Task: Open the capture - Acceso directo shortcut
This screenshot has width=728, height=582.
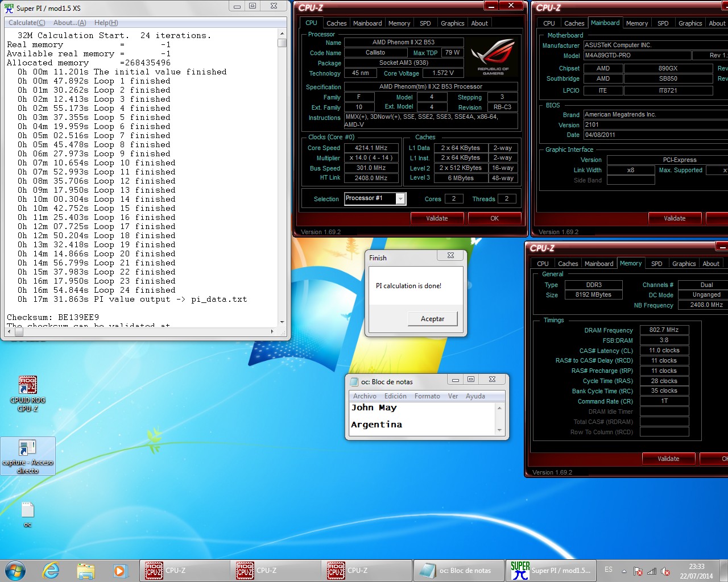Action: pos(27,456)
